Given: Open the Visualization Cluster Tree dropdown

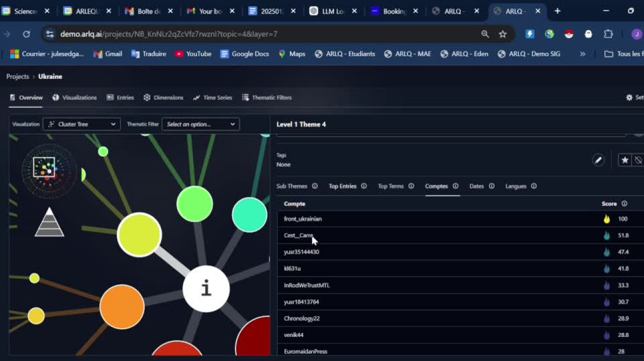Looking at the screenshot, I should tap(82, 124).
